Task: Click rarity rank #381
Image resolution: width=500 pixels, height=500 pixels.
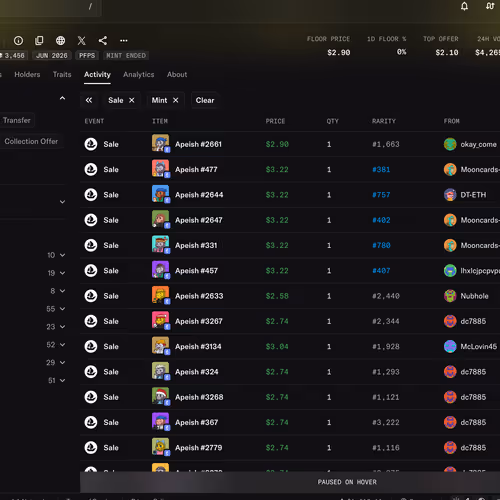Action: (381, 170)
